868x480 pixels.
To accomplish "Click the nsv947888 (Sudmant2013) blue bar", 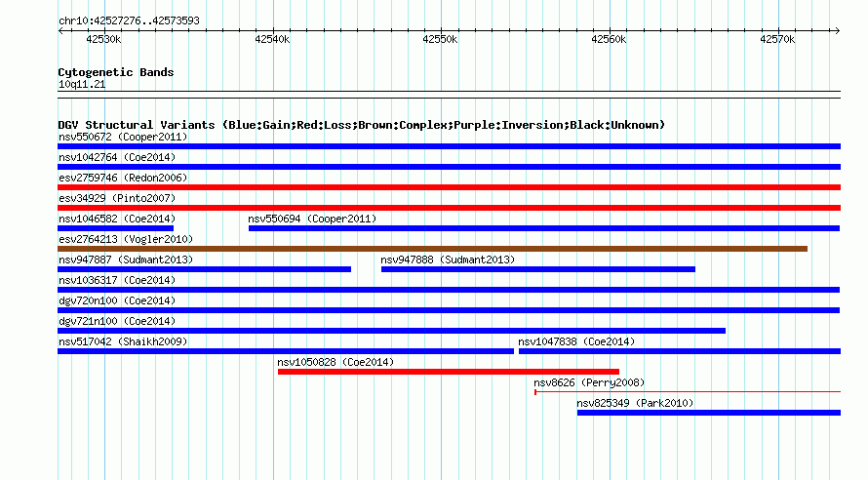I will tap(538, 269).
